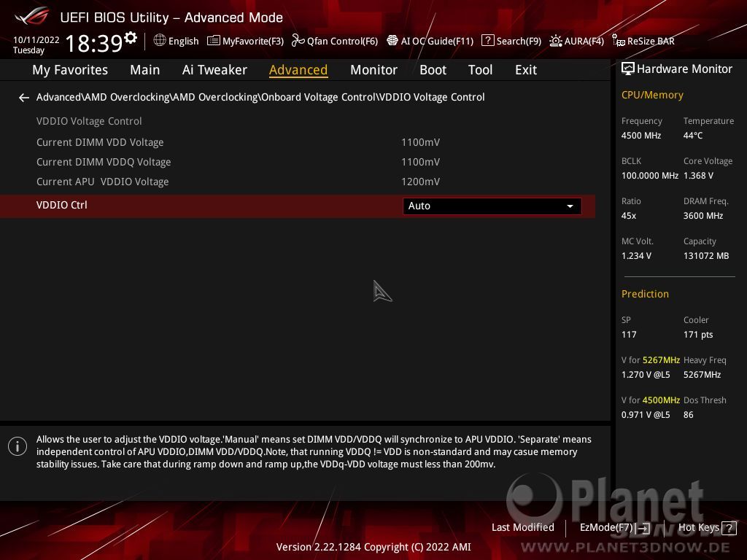Select the VDDIO Ctrl setting row
Screen dimensions: 747x560
pyautogui.click(x=298, y=206)
